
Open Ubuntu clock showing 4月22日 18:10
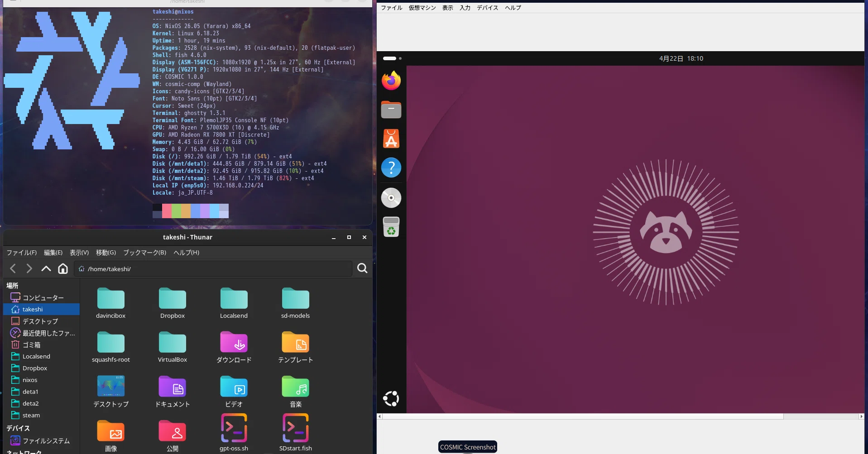(x=681, y=58)
